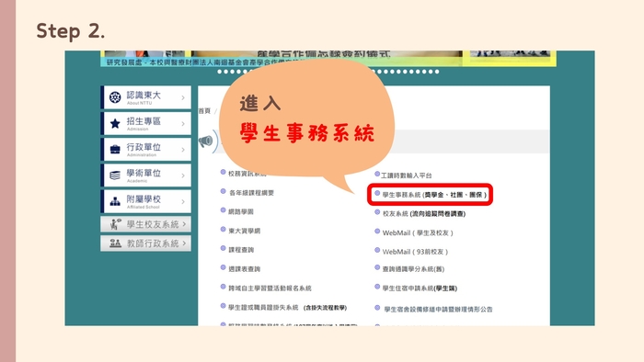Click the star icon beside 招生專區
The image size is (644, 362).
[115, 123]
